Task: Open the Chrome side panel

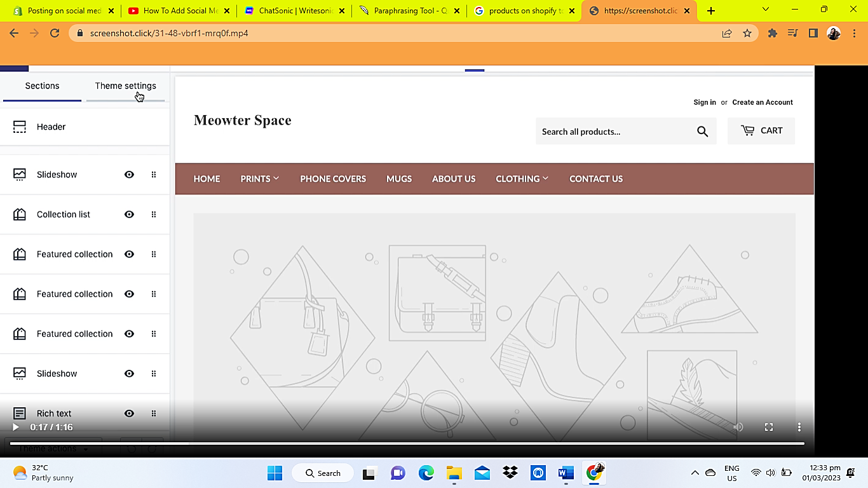Action: [x=813, y=33]
